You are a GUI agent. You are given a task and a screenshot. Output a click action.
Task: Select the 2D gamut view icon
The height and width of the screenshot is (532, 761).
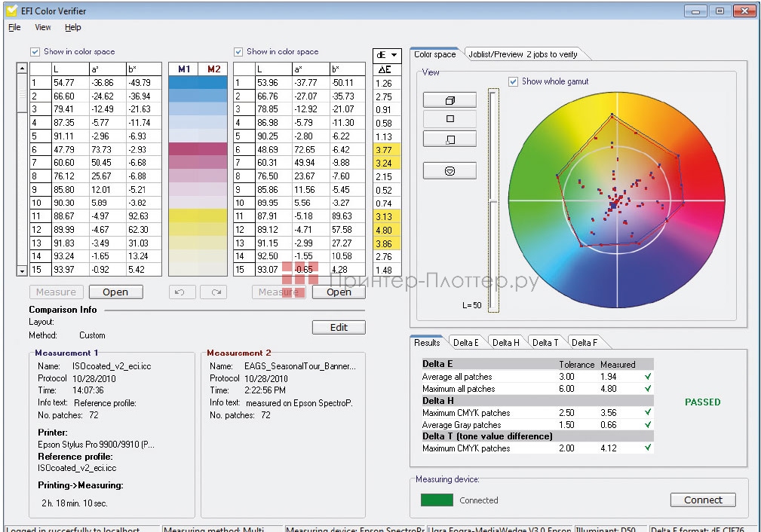point(450,119)
